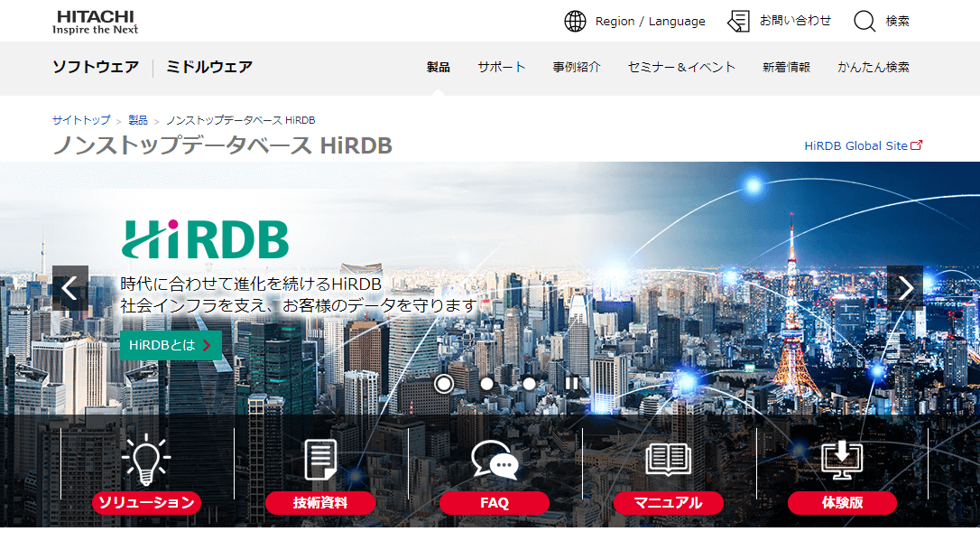The image size is (980, 550).
Task: Click the contact document icon
Action: [x=739, y=22]
